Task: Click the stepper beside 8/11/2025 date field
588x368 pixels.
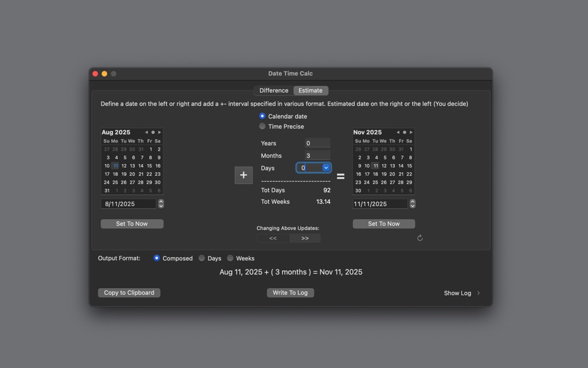Action: [161, 204]
